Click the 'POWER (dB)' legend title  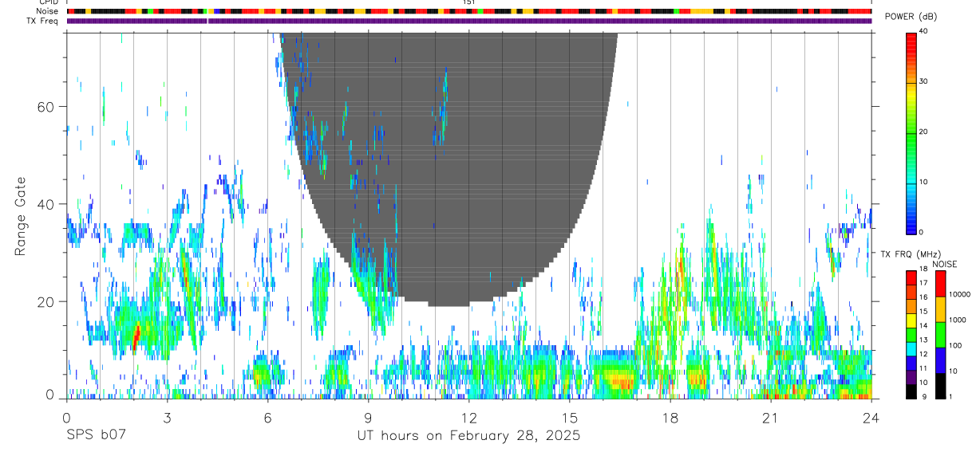pyautogui.click(x=911, y=17)
